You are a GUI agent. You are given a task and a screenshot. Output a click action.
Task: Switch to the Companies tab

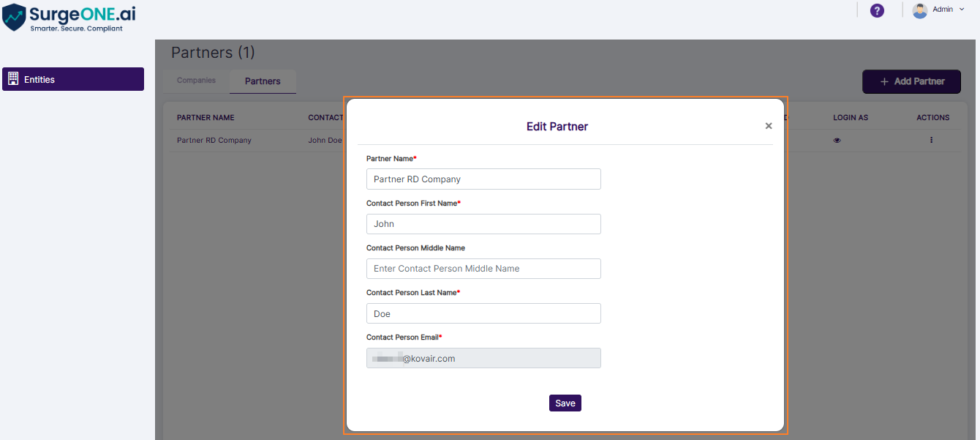click(x=195, y=81)
